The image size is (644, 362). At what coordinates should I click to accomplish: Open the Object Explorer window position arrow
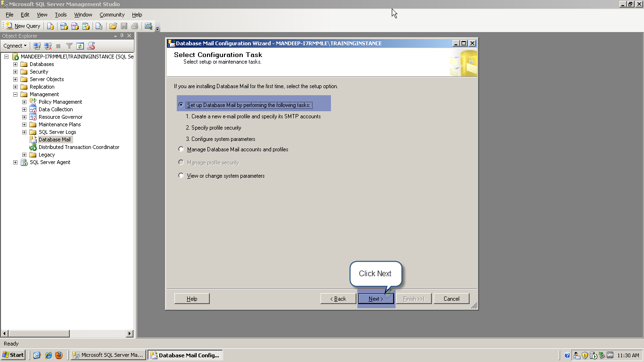pos(116,36)
